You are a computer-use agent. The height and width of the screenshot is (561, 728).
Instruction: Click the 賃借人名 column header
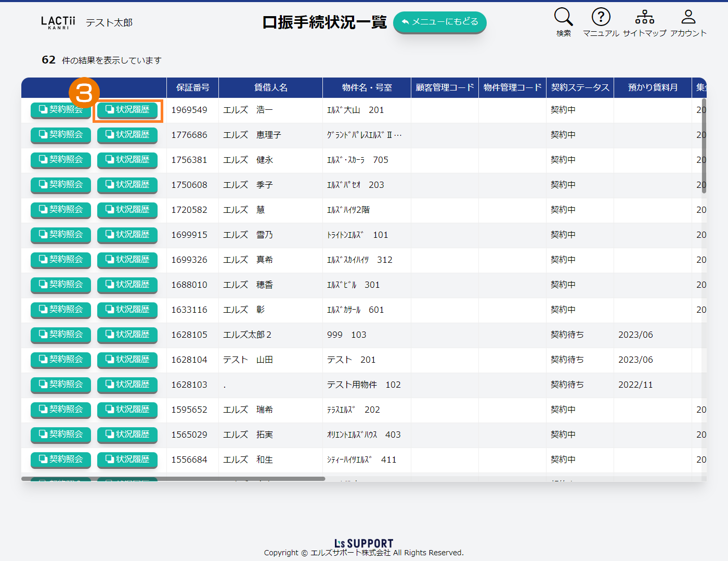(270, 87)
